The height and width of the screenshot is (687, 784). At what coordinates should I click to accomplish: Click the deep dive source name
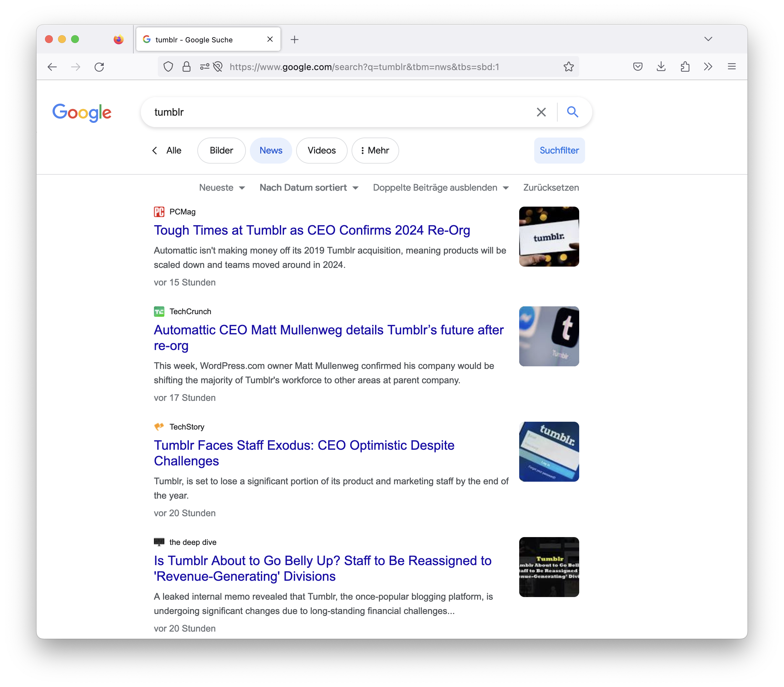[193, 542]
